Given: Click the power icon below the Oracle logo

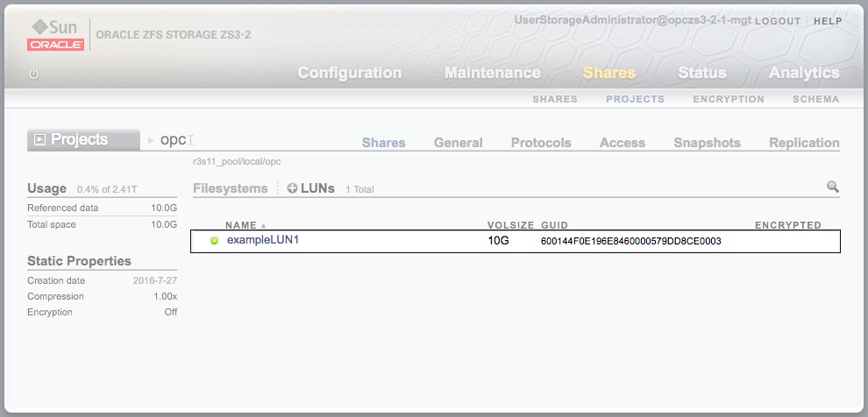Looking at the screenshot, I should [34, 74].
